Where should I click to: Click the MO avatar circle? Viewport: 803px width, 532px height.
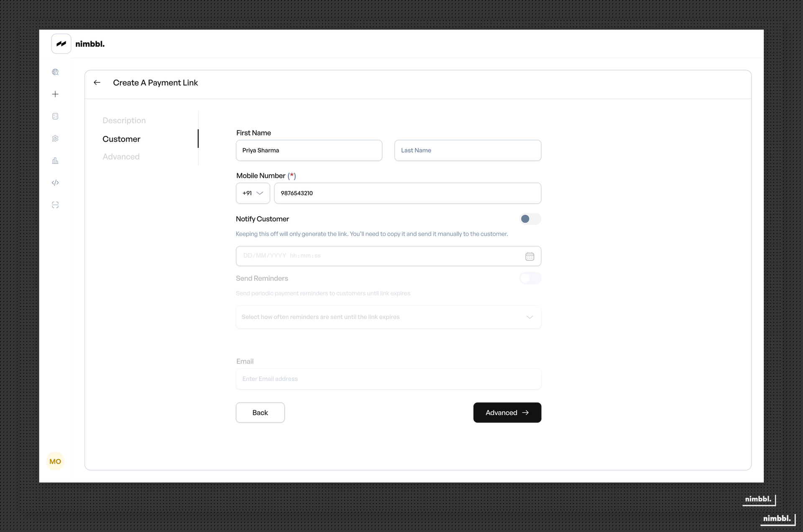click(x=55, y=461)
